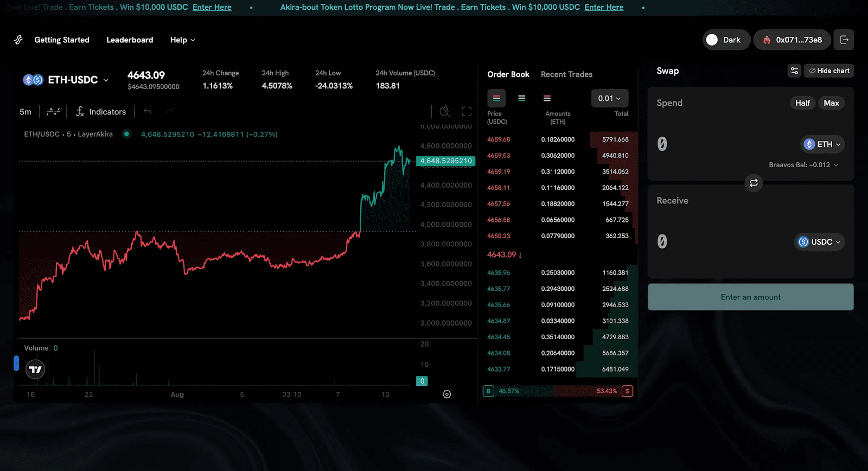Expand the Braavos balance dropdown
868x471 pixels.
click(x=803, y=165)
